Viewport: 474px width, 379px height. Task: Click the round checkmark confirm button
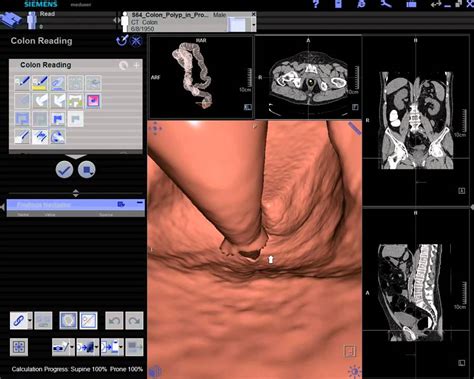tap(64, 170)
